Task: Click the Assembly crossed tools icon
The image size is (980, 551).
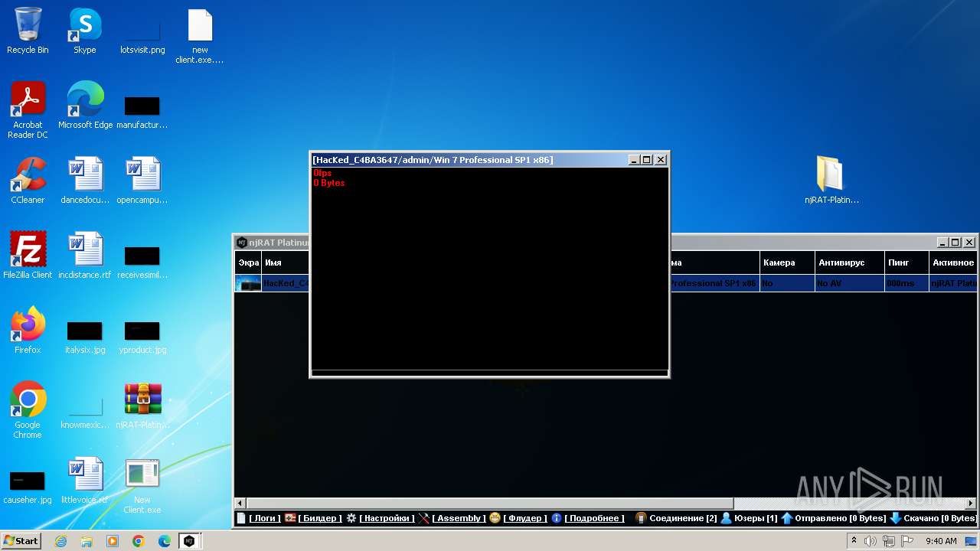Action: pyautogui.click(x=424, y=518)
